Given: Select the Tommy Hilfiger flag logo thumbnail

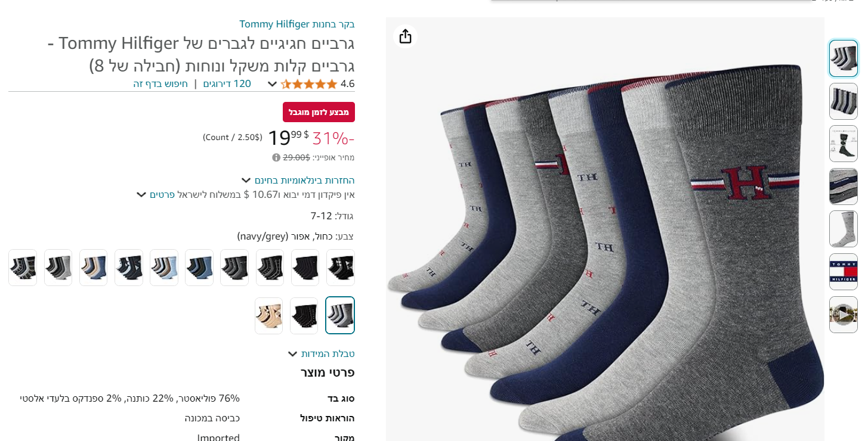Looking at the screenshot, I should pyautogui.click(x=843, y=272).
